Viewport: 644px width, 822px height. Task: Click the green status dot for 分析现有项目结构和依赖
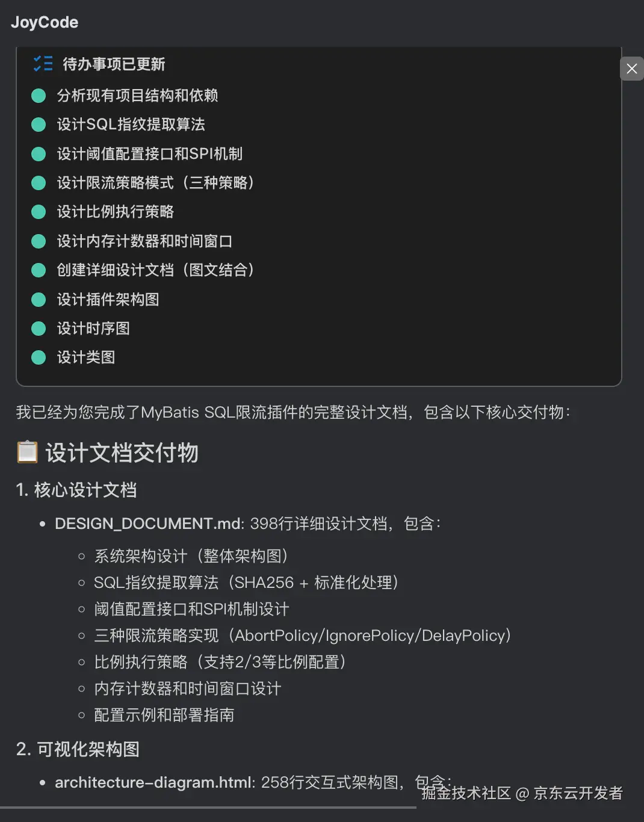point(38,95)
